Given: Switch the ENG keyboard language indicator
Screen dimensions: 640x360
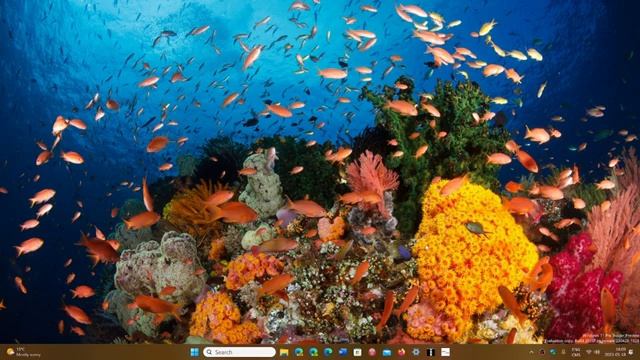Looking at the screenshot, I should [x=576, y=352].
